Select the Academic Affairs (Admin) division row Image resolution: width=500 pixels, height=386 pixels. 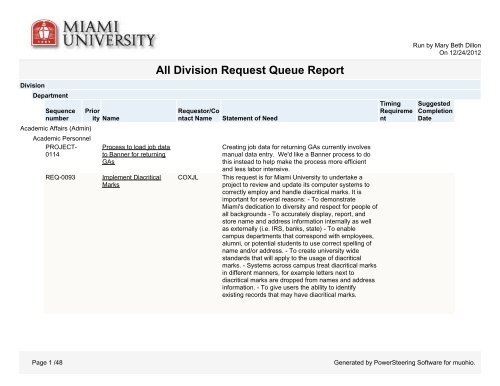pos(56,128)
